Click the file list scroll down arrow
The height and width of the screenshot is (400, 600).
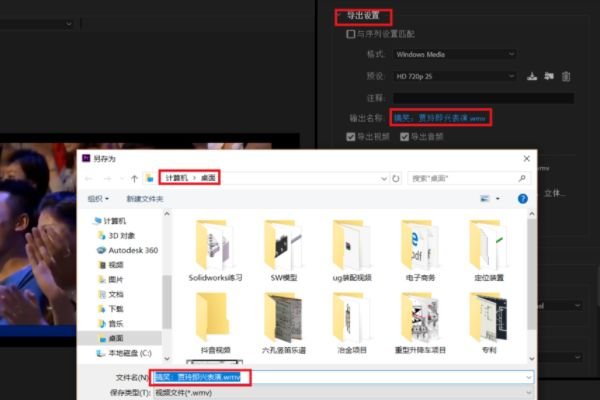[x=532, y=359]
